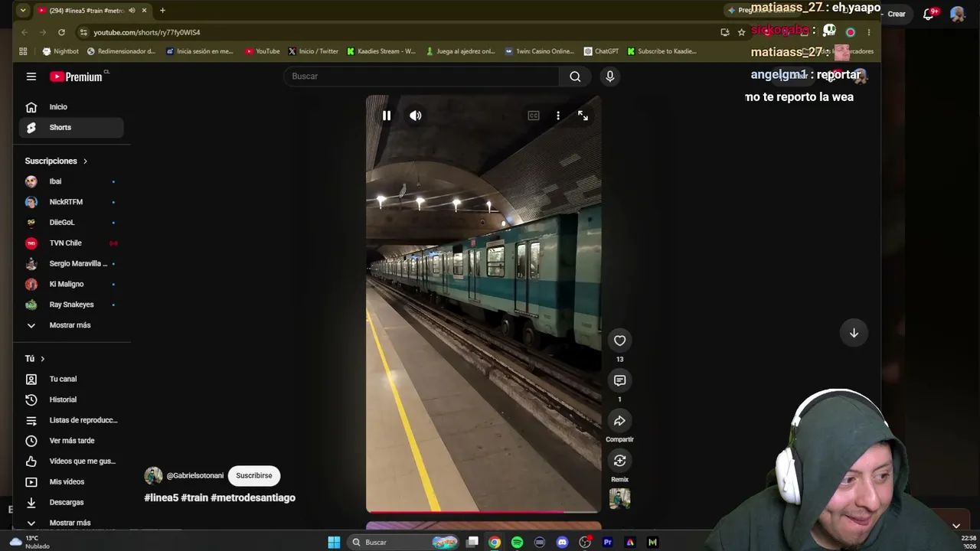Open the #metrodesantiago hashtag
The width and height of the screenshot is (980, 551).
click(253, 498)
